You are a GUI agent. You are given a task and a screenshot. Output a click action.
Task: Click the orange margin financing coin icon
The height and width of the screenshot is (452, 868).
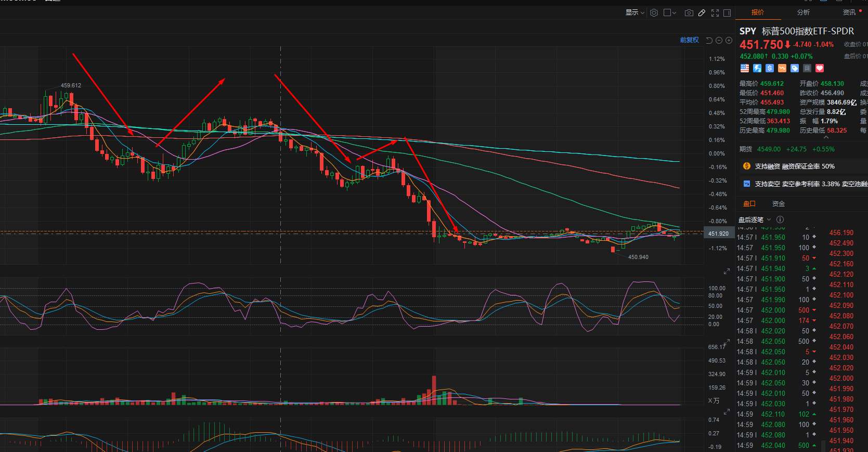(747, 166)
